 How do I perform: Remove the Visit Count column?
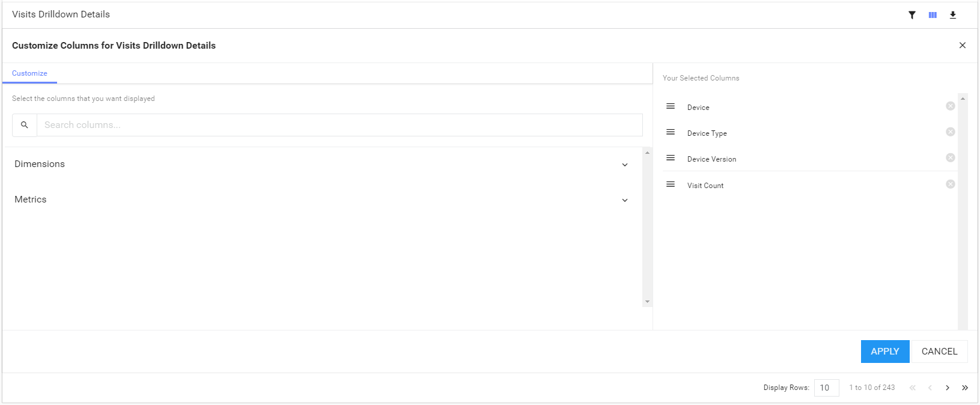951,184
